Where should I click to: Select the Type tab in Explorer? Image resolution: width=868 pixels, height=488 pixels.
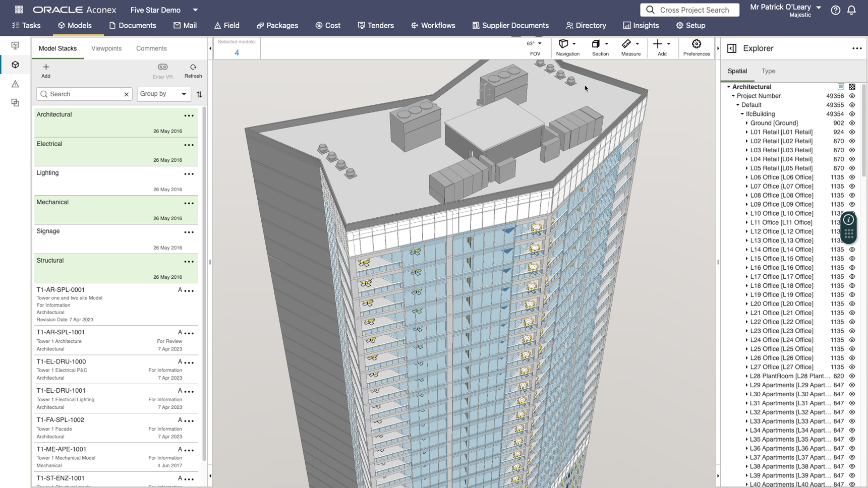pos(768,71)
